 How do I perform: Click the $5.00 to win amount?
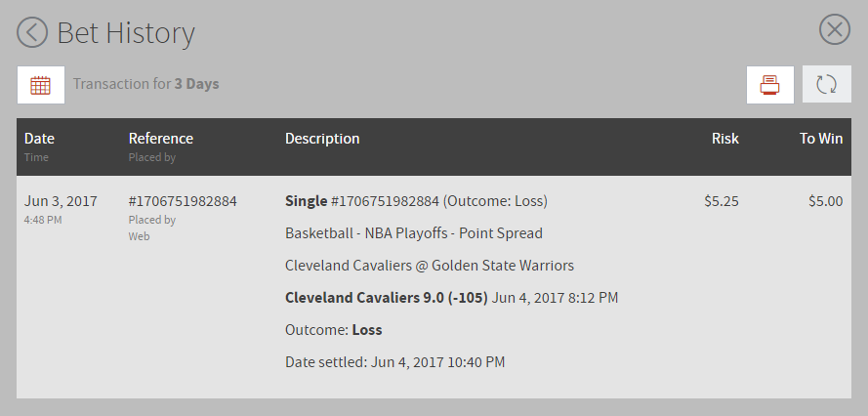825,201
